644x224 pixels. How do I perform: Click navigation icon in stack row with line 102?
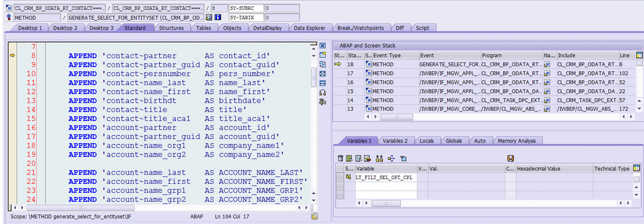pos(547,73)
